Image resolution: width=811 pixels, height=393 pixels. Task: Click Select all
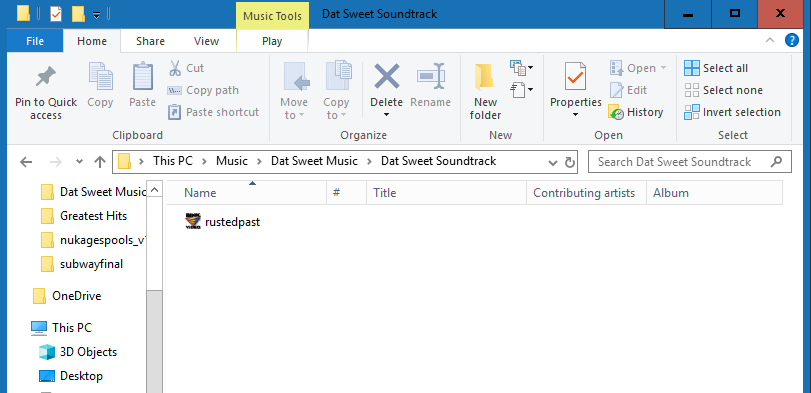point(716,68)
